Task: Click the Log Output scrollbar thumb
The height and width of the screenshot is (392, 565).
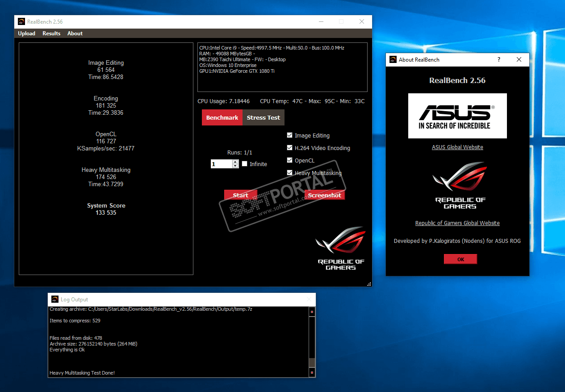Action: tap(312, 362)
